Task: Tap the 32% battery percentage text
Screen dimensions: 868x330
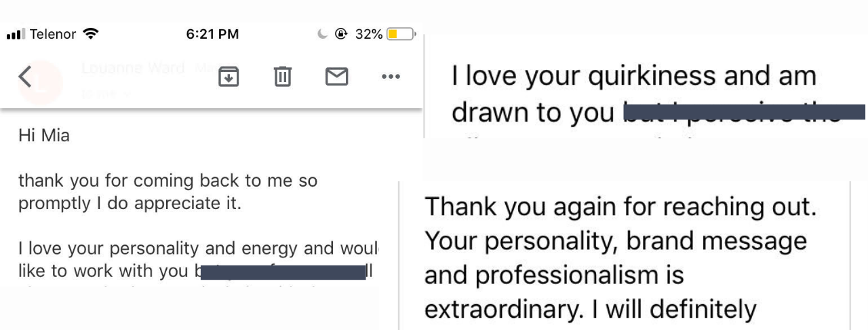Action: [x=369, y=34]
